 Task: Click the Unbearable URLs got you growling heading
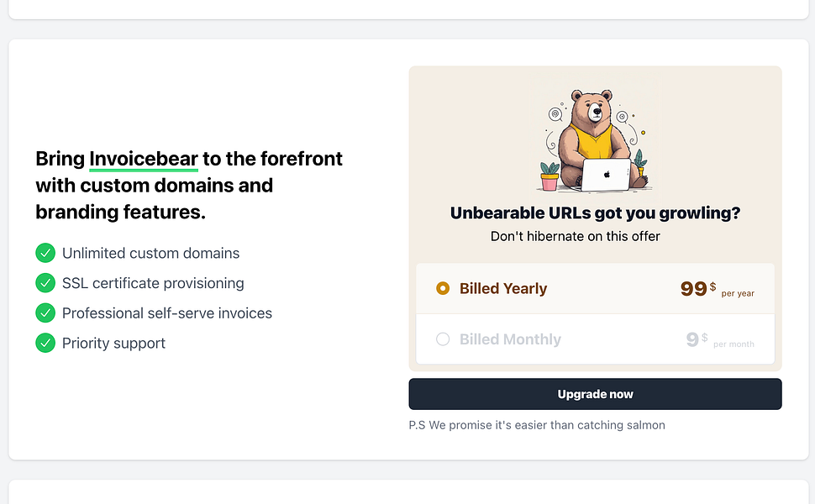595,213
